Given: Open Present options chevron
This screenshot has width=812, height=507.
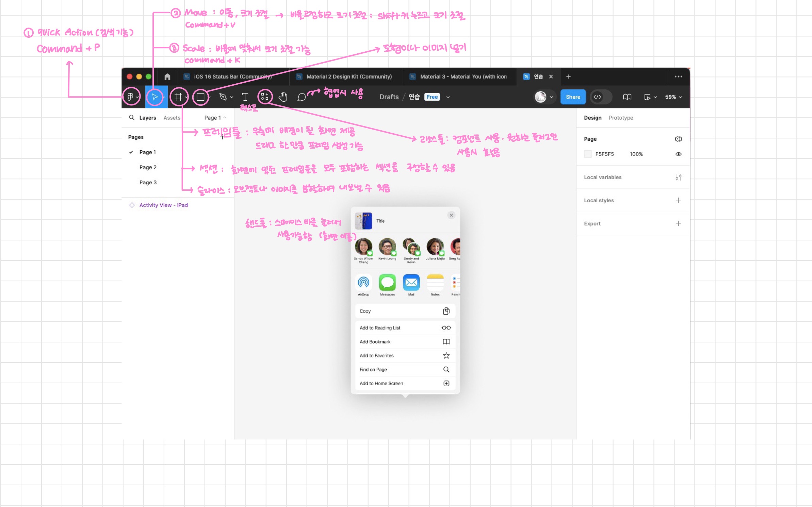Looking at the screenshot, I should 655,97.
